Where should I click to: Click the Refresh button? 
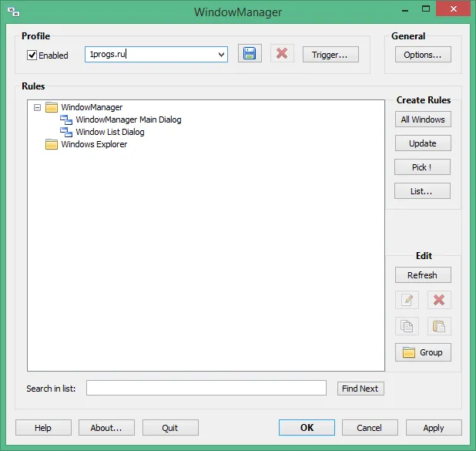click(423, 275)
